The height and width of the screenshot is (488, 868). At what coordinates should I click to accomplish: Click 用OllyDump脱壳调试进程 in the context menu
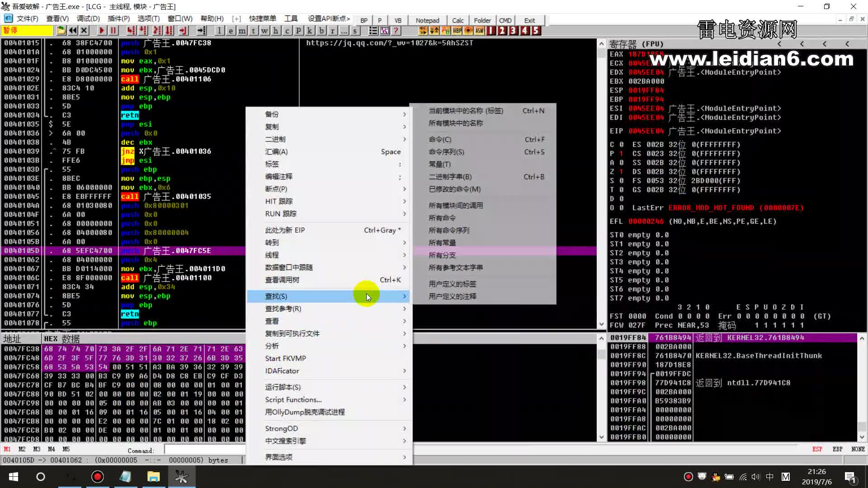(x=329, y=412)
